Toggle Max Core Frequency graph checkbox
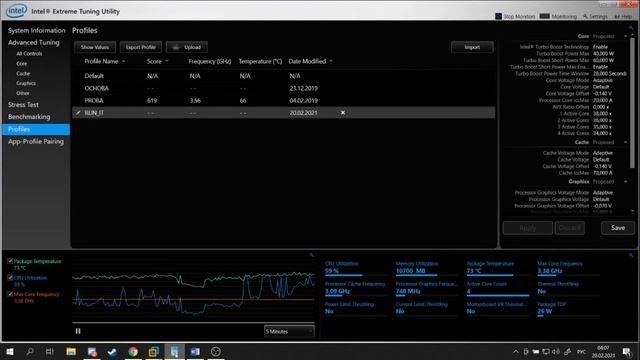This screenshot has width=640, height=360. tap(10, 294)
